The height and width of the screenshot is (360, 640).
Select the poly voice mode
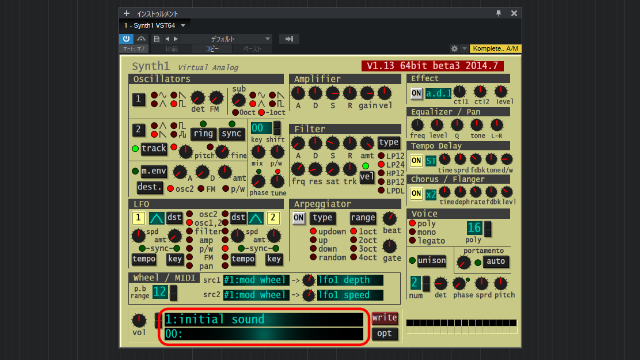coord(412,223)
